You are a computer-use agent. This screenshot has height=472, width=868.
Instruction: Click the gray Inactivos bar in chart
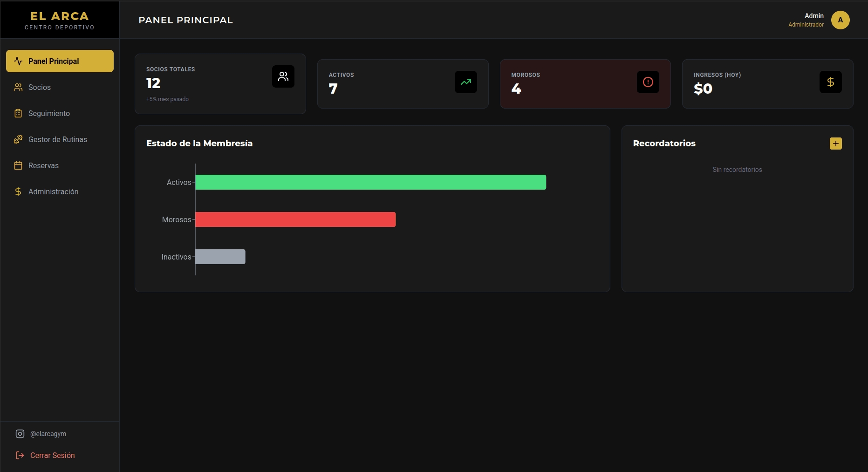[220, 257]
